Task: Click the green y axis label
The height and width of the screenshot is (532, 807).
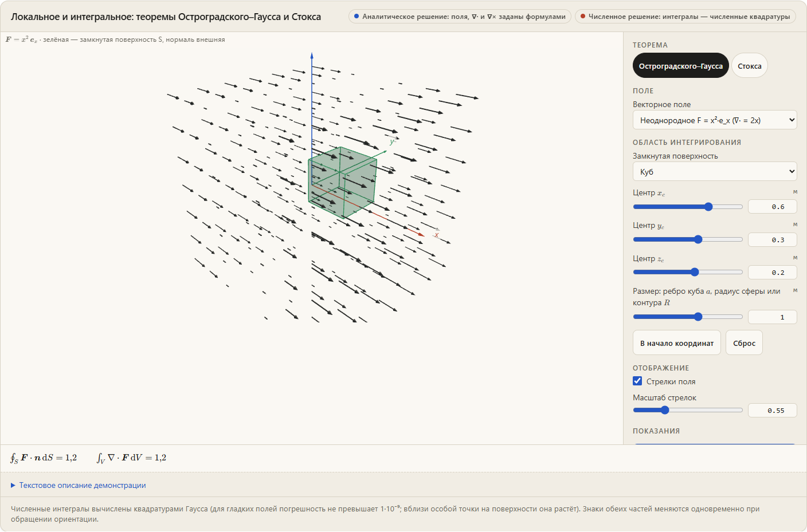Action: [x=393, y=141]
